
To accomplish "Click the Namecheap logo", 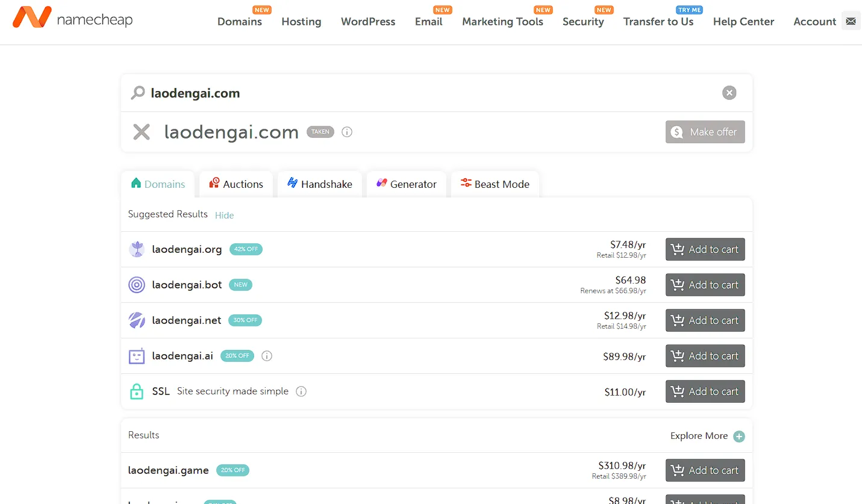I will point(72,17).
